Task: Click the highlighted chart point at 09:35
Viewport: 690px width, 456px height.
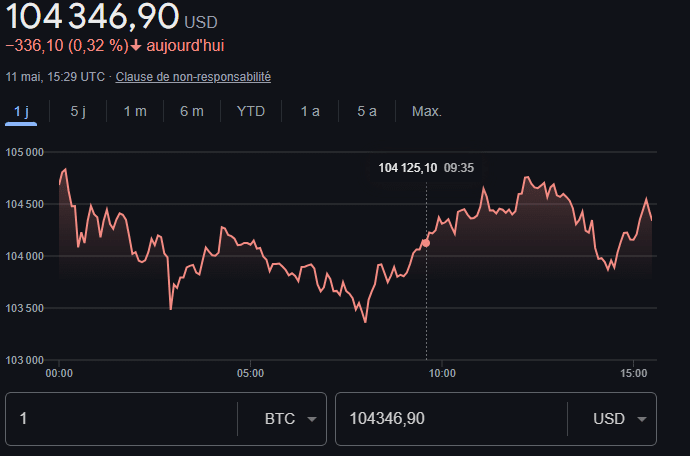Action: point(426,243)
